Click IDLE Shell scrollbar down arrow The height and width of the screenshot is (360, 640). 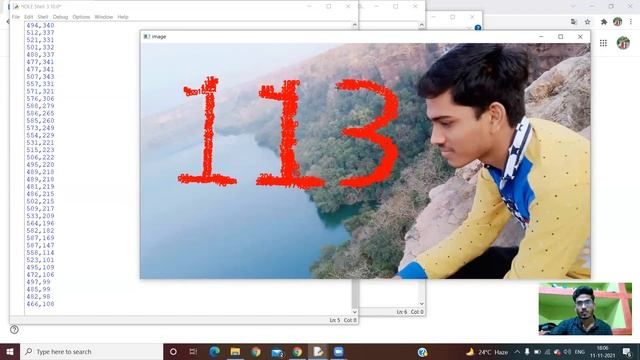pos(355,312)
